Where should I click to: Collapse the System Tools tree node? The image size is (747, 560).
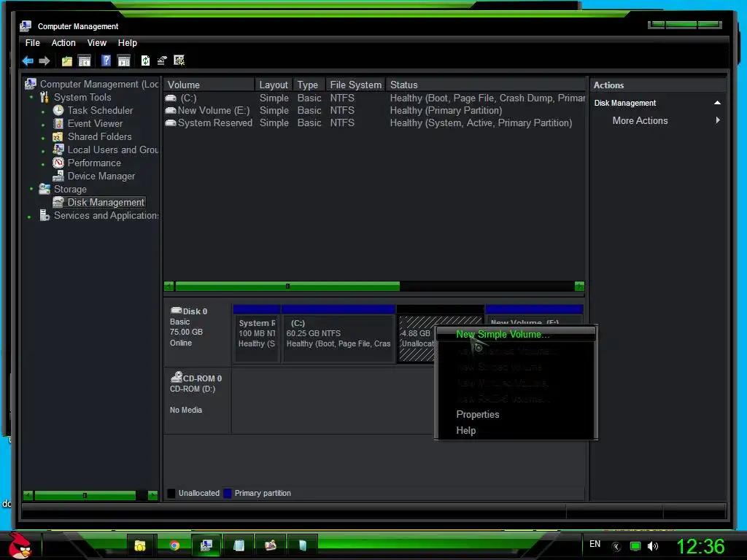click(x=31, y=98)
